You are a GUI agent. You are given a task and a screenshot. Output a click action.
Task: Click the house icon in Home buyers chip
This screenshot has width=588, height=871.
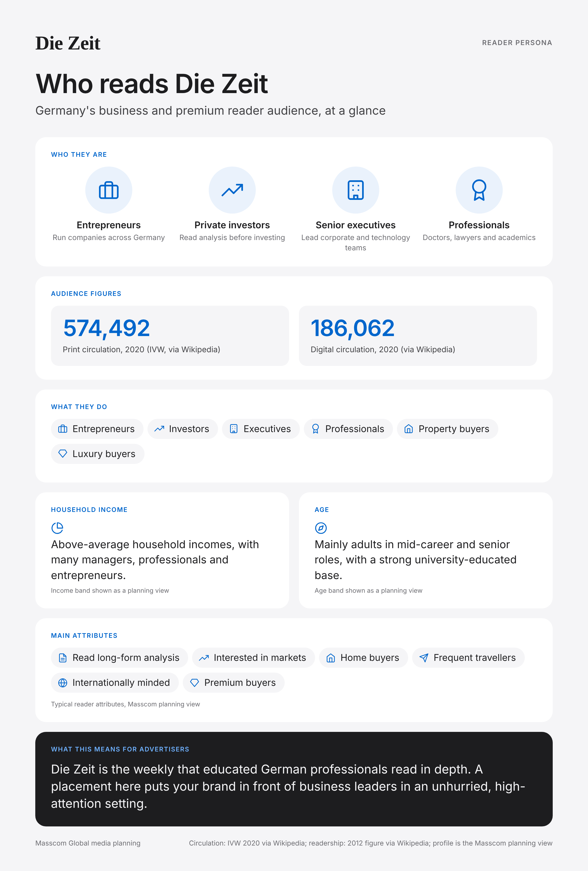[331, 658]
